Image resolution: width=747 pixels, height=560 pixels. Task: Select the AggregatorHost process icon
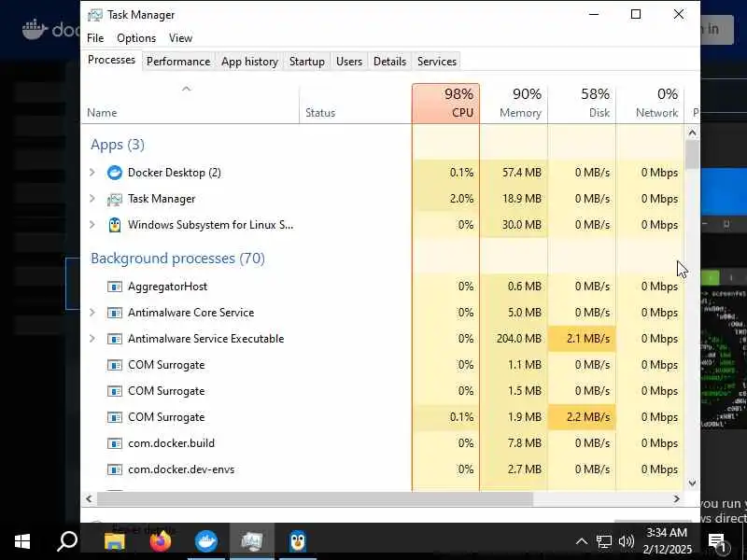[114, 287]
